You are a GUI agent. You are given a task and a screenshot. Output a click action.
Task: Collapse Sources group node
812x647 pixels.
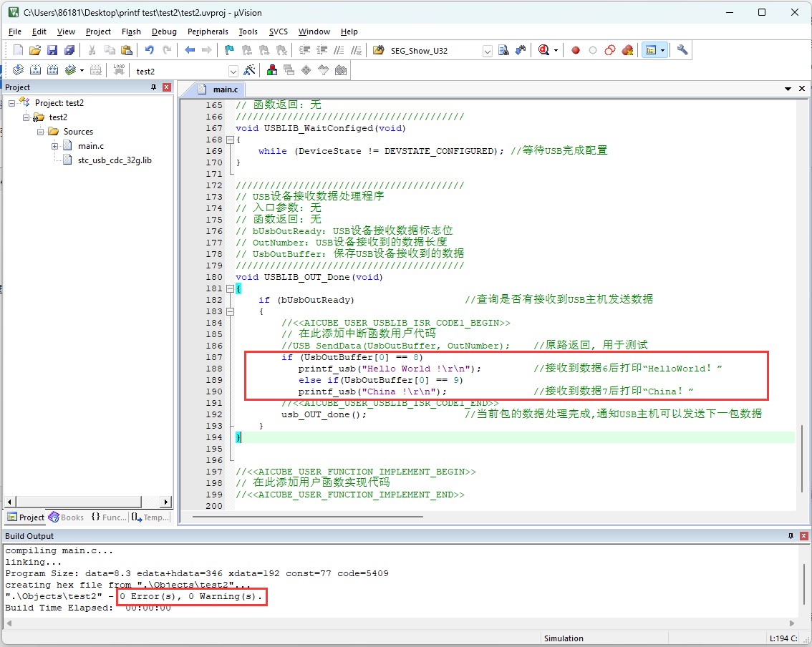tap(40, 132)
